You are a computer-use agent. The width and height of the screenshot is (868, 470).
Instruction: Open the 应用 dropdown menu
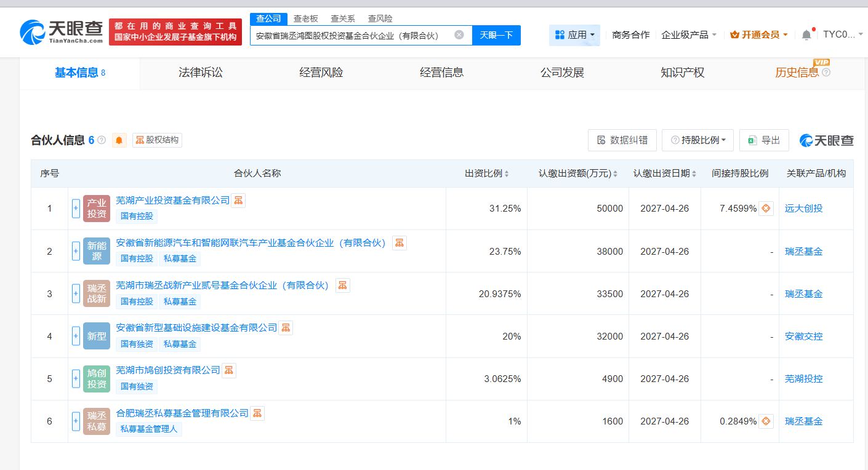(x=575, y=35)
